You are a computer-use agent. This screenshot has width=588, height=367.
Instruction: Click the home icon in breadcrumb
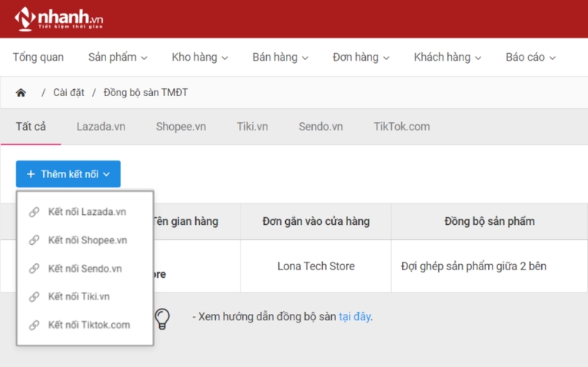pos(21,93)
